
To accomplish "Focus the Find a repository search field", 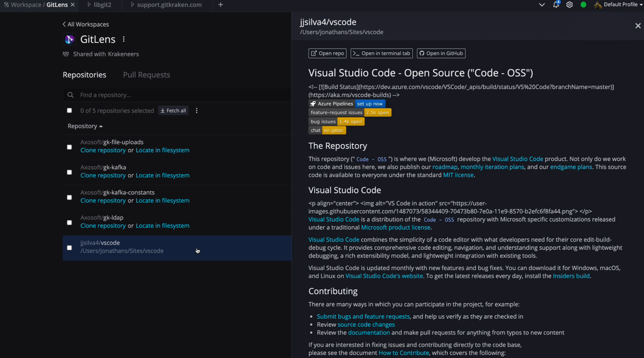I will (177, 95).
